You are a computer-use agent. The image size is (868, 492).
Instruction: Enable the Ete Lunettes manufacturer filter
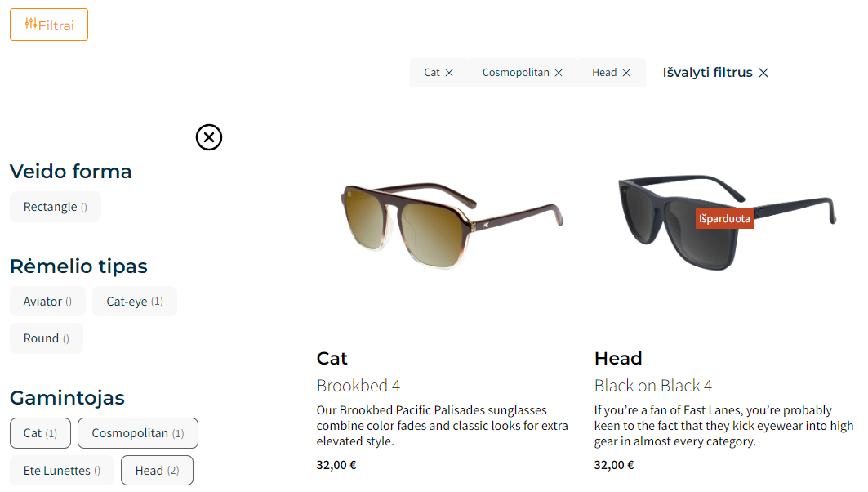[x=61, y=471]
